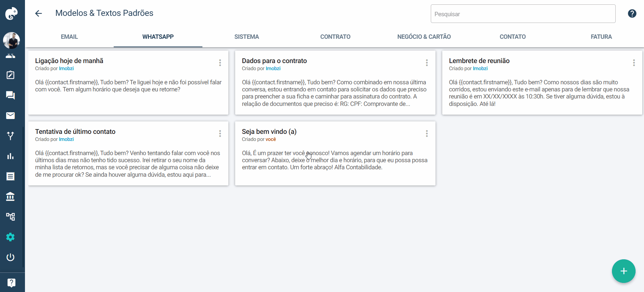
Task: Open the Tentativa de último contato card
Action: (128, 153)
